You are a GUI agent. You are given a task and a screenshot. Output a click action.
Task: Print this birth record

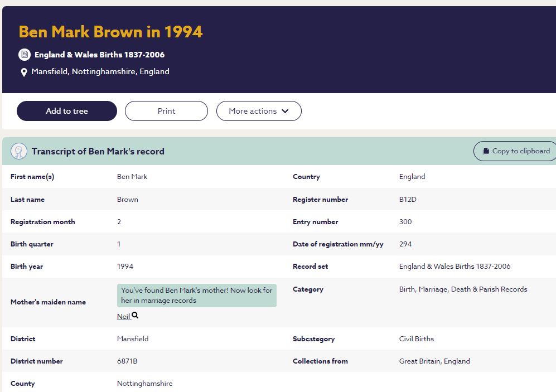point(166,111)
